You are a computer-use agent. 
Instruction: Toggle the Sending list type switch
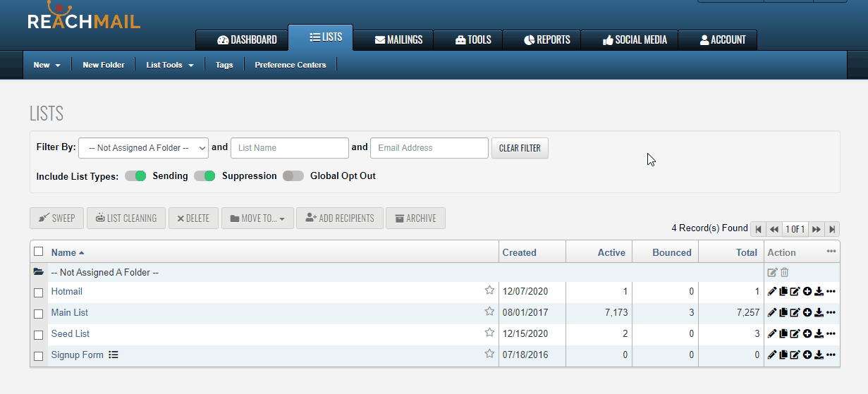[x=135, y=176]
